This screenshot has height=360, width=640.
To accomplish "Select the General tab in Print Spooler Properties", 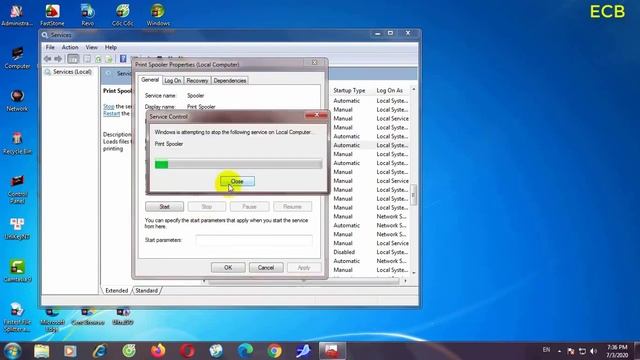I will 150,80.
